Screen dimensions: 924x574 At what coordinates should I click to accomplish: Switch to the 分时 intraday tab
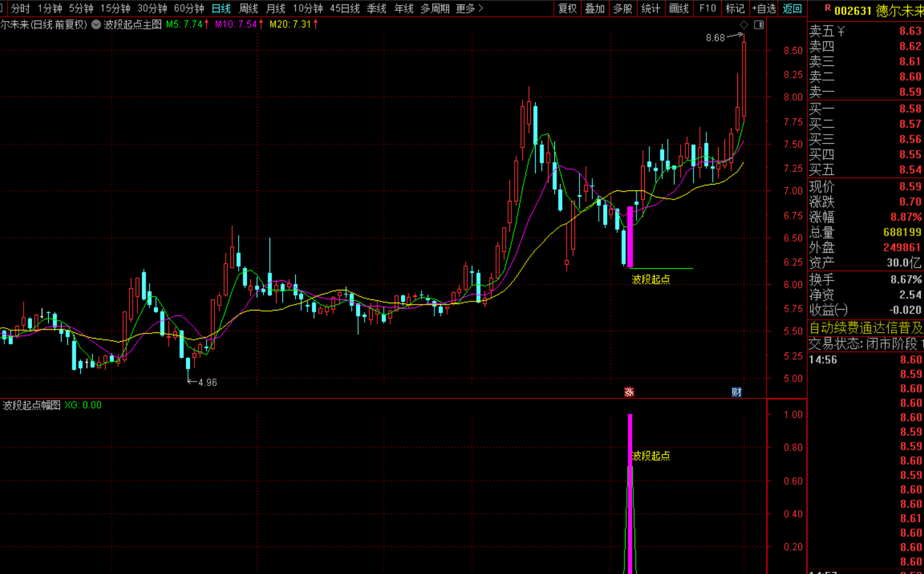21,8
